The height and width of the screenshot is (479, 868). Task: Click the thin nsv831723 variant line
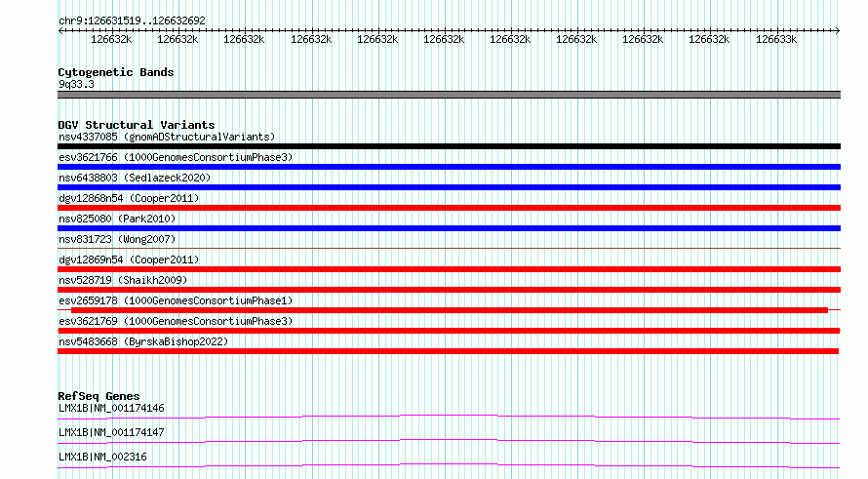tap(449, 248)
